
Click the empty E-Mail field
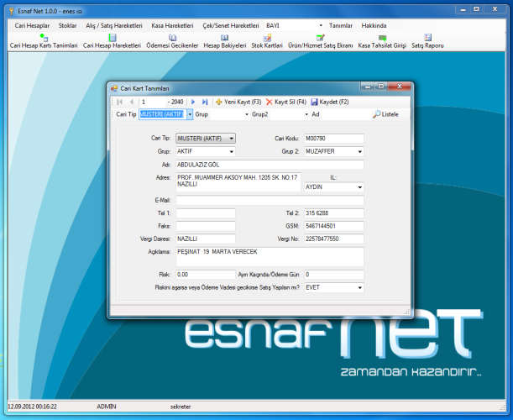click(x=270, y=201)
